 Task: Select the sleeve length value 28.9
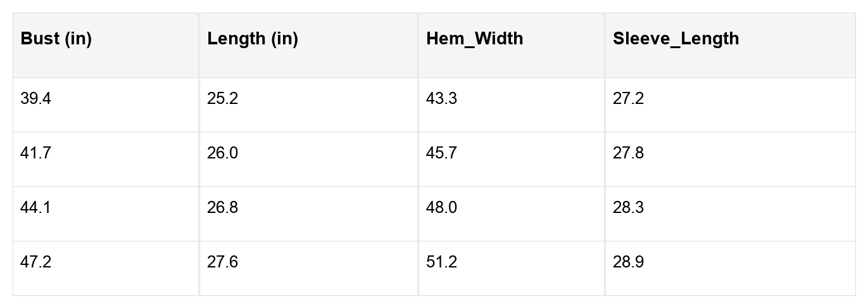pos(628,262)
